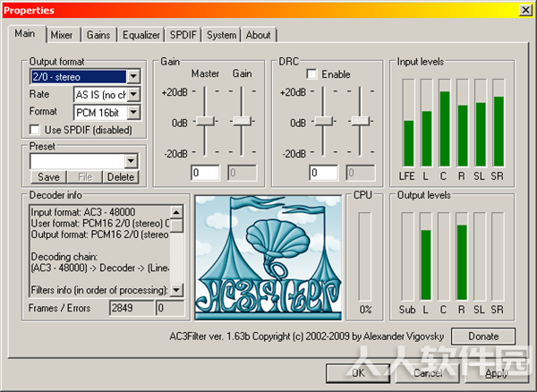
Task: Click the AC3Filter logo image
Action: [x=268, y=258]
